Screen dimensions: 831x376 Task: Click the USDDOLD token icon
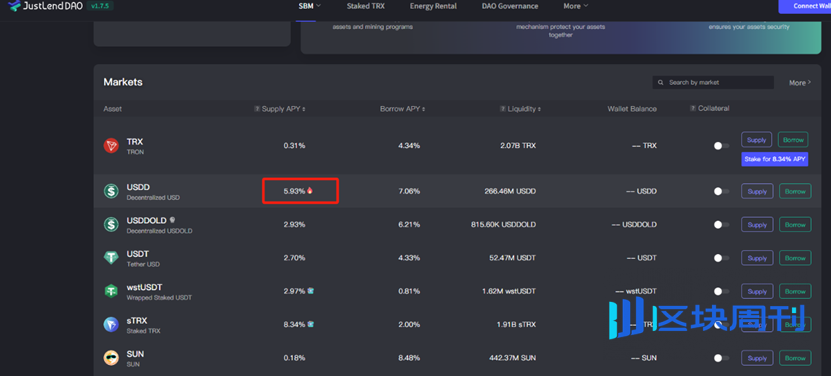click(111, 224)
